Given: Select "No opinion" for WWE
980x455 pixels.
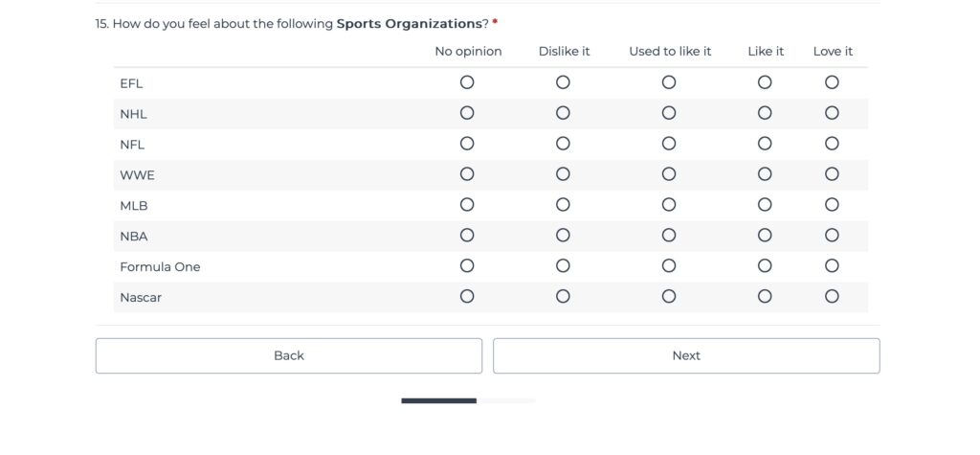Looking at the screenshot, I should [467, 174].
